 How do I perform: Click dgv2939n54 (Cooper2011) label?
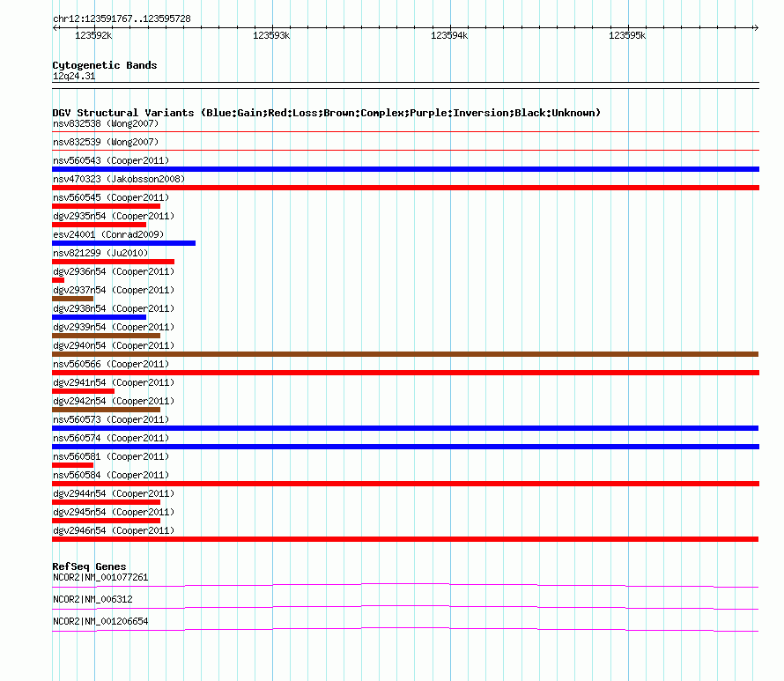(114, 327)
